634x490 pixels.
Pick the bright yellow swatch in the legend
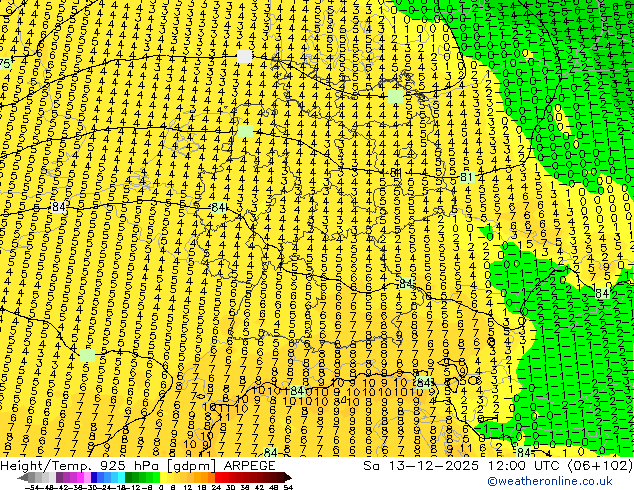coord(163,477)
